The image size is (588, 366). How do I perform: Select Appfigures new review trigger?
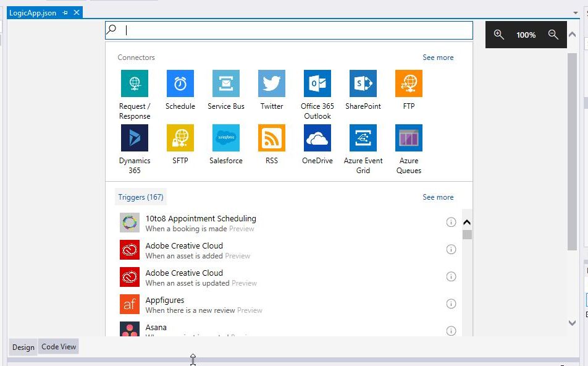pyautogui.click(x=204, y=305)
